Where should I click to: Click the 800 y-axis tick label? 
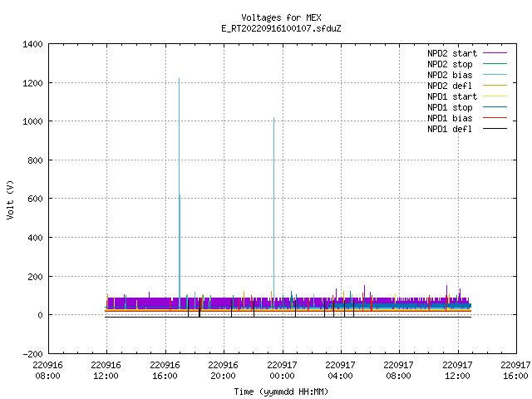[x=35, y=160]
